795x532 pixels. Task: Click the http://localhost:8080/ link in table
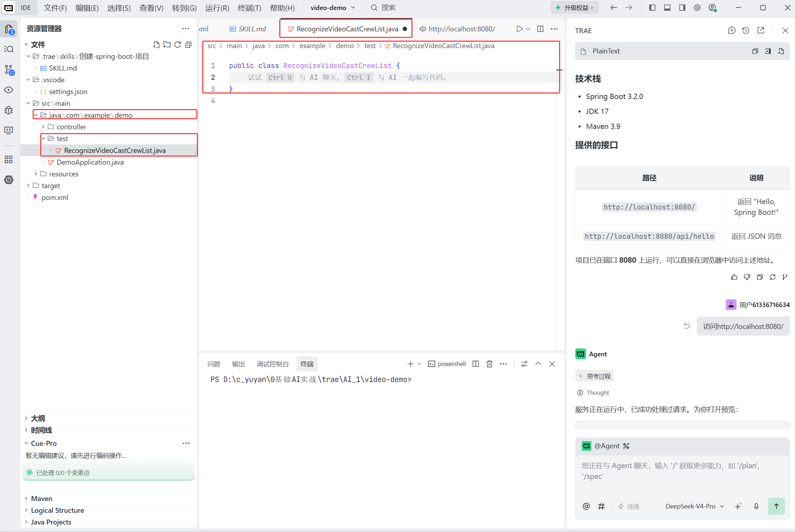[x=649, y=207]
